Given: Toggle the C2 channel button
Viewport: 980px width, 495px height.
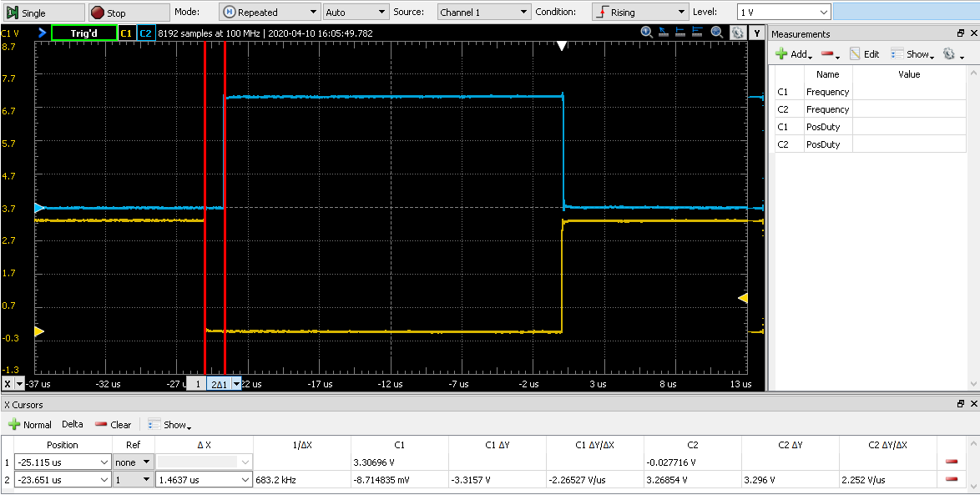Looking at the screenshot, I should (x=145, y=33).
